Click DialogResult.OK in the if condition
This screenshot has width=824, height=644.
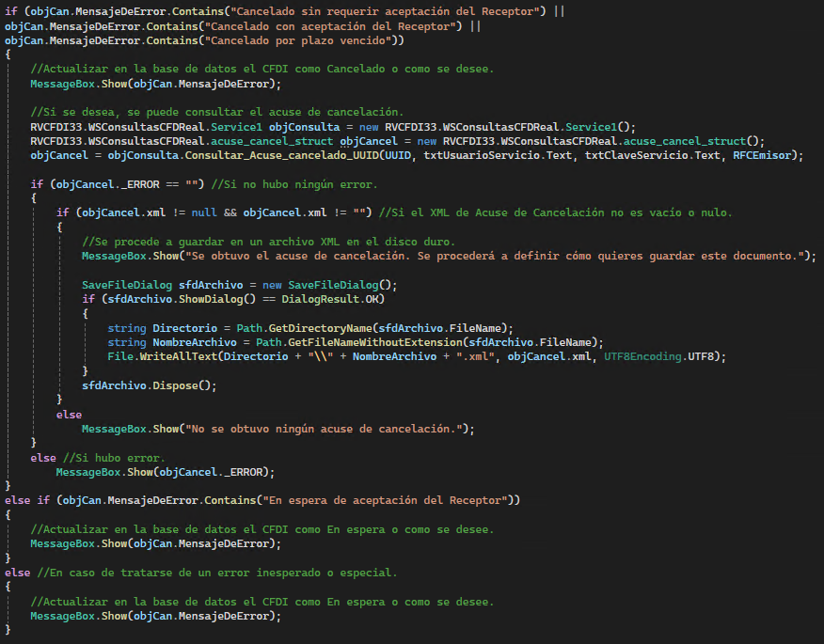click(330, 299)
